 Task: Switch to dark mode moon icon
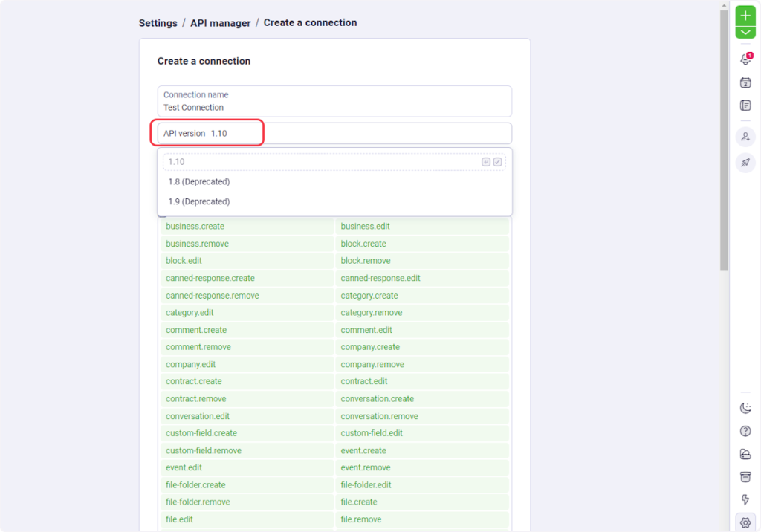click(x=745, y=408)
